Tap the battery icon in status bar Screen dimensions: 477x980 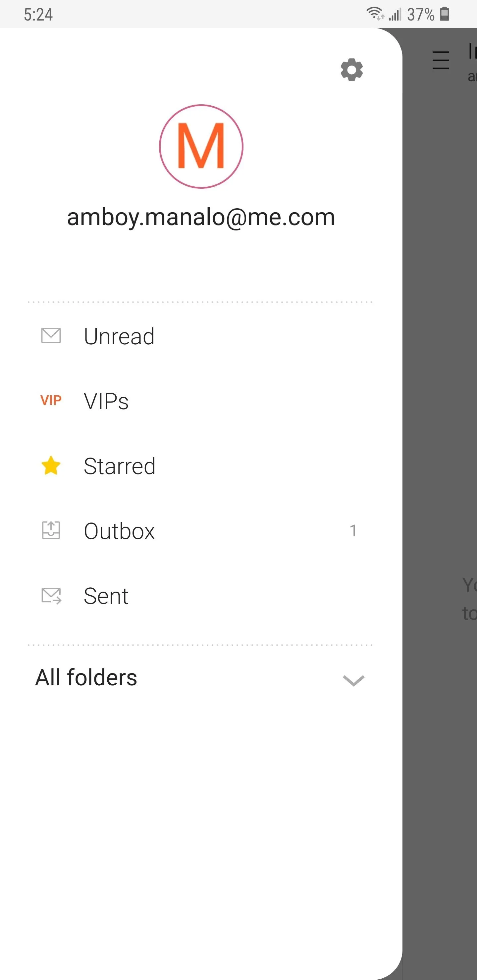444,14
